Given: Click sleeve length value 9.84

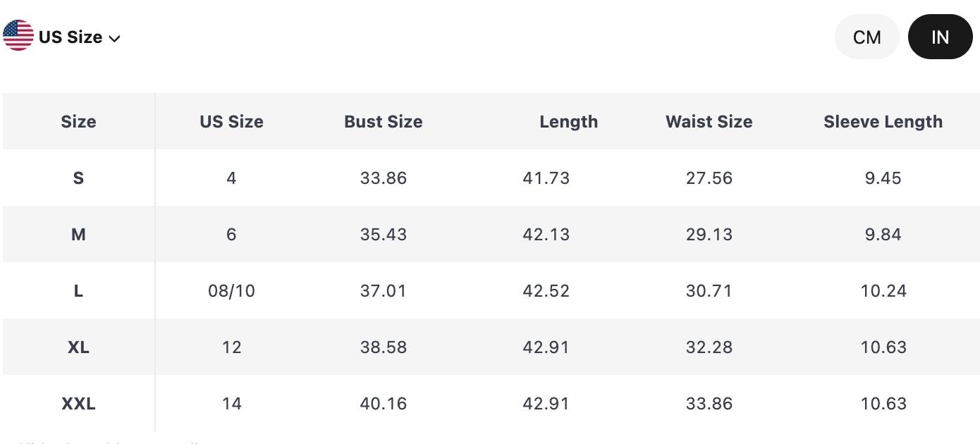Looking at the screenshot, I should [883, 234].
